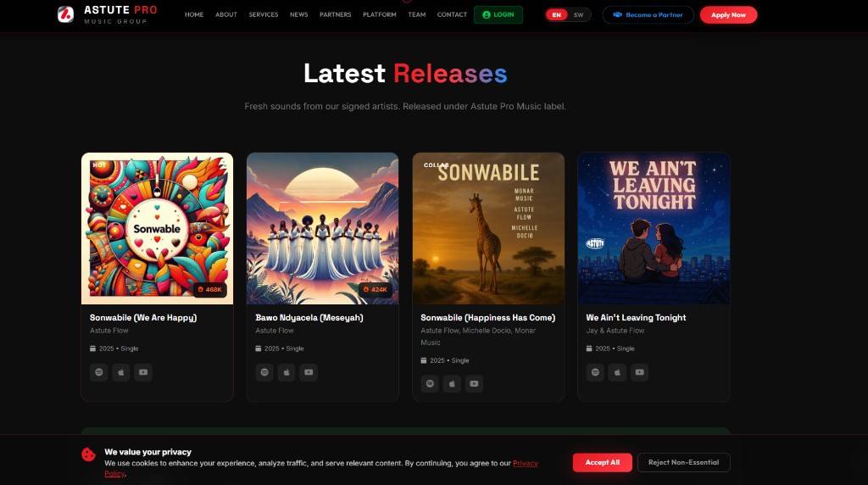
Task: Click artist text "Jay & Astute Flow"
Action: 615,331
